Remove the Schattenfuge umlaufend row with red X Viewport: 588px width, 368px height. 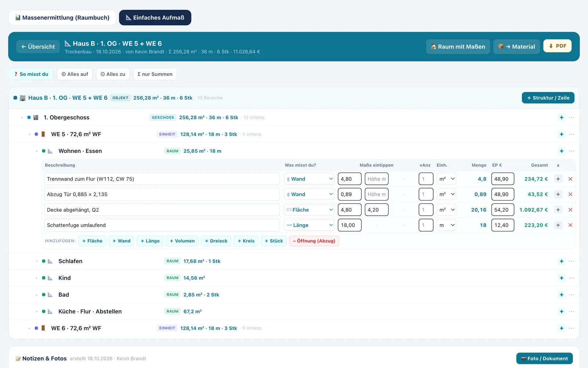tap(570, 225)
